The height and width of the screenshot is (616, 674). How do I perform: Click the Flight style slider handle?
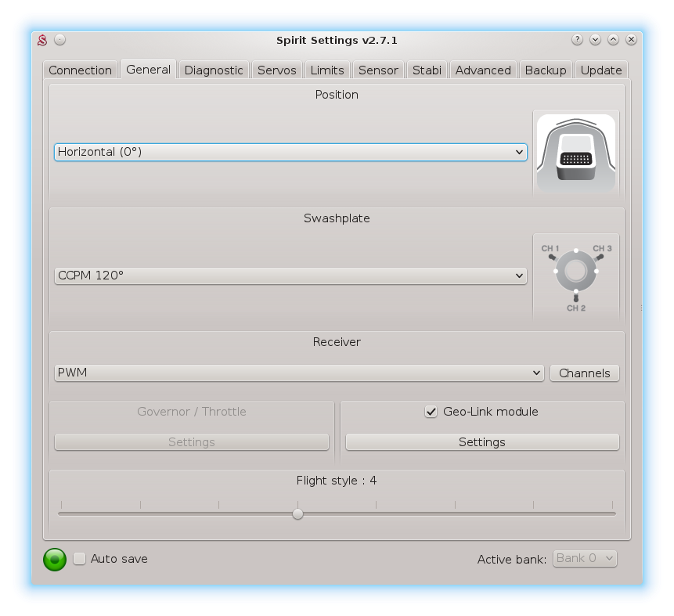[297, 514]
